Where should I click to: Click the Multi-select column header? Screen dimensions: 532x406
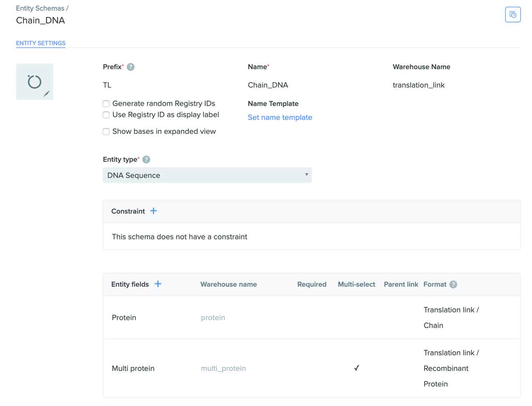point(356,284)
